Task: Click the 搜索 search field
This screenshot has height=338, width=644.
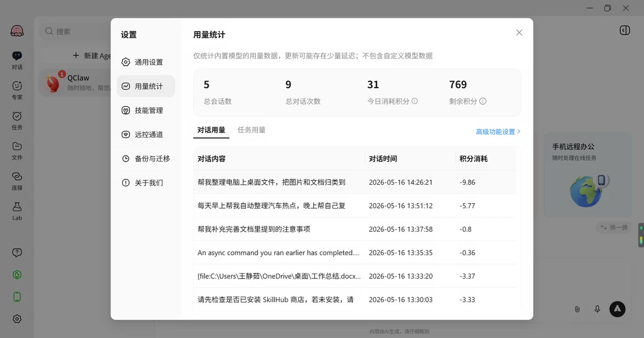Action: click(76, 31)
